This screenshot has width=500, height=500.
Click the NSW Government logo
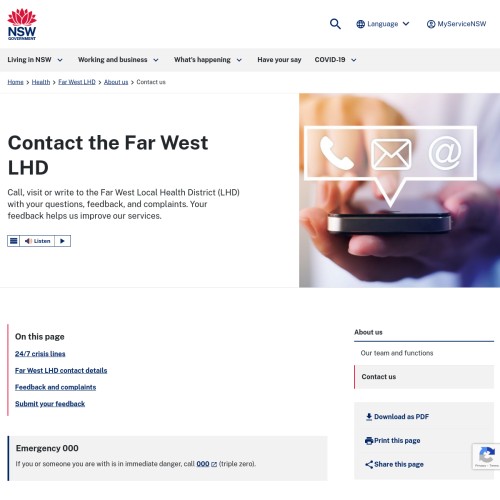(22, 24)
